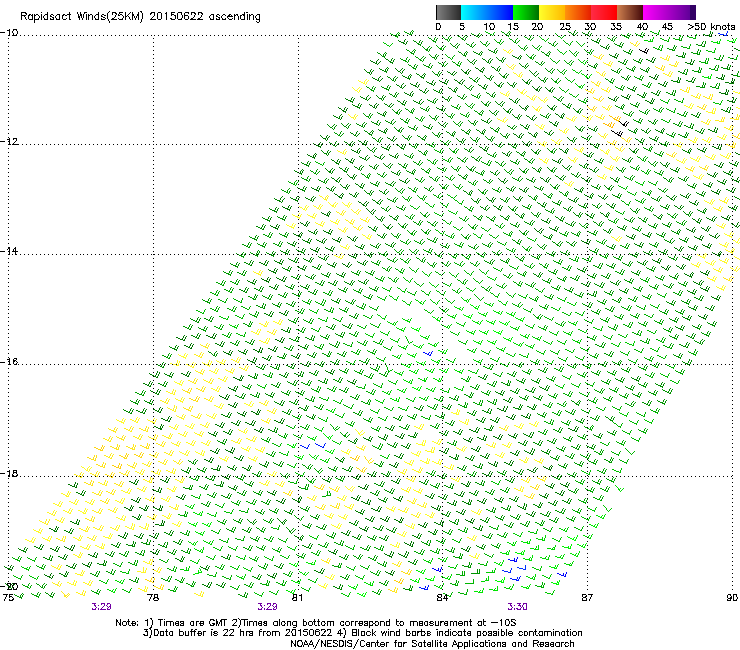Pick the green 15-20 knots legend color

(526, 12)
